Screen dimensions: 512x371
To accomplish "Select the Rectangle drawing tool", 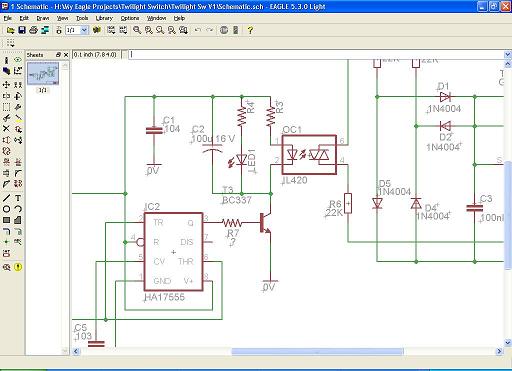I will (6, 220).
